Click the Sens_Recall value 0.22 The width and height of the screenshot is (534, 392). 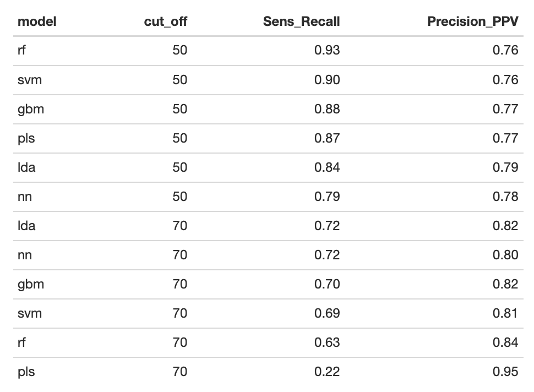point(327,372)
